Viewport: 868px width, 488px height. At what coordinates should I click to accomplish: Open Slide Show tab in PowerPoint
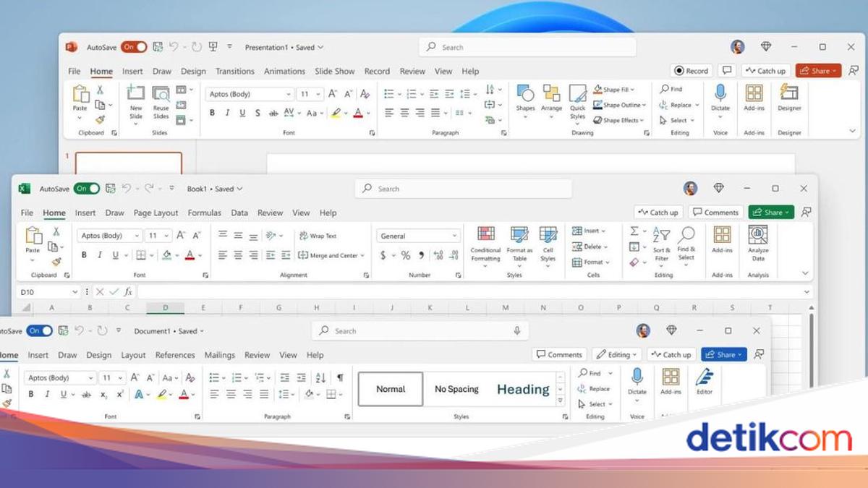point(335,71)
